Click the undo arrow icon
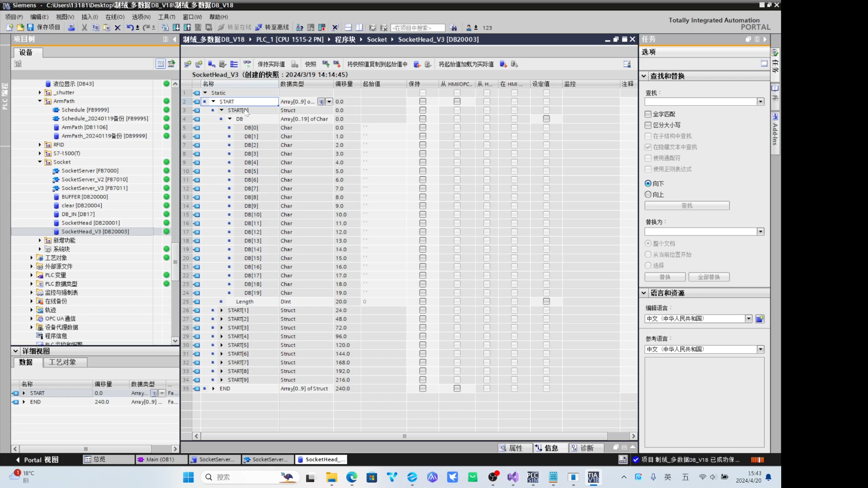This screenshot has width=868, height=488. tap(130, 28)
